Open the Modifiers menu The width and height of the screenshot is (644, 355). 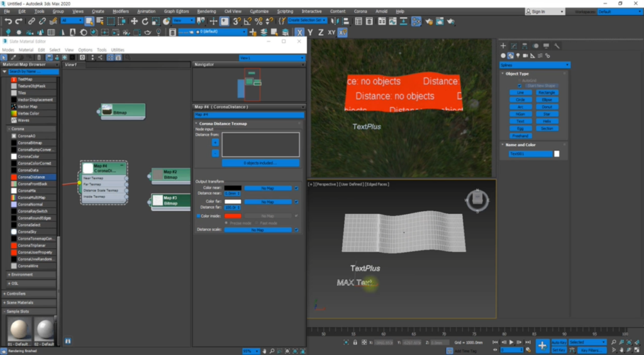pos(120,11)
